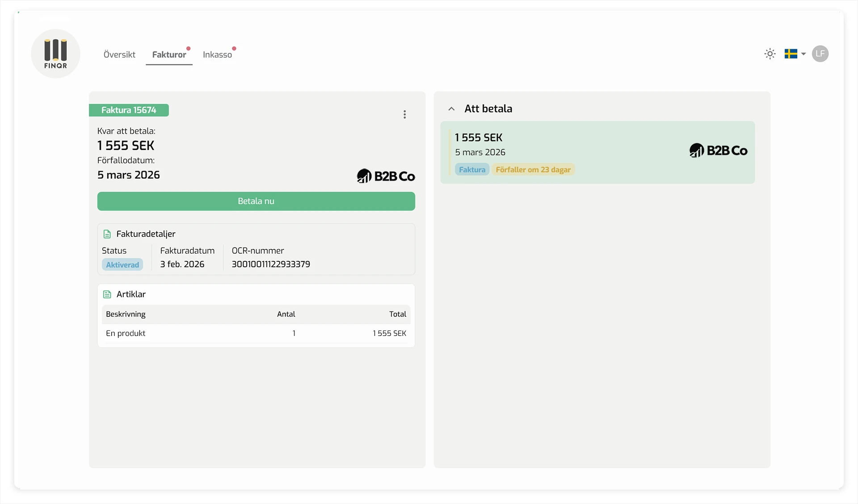
Task: Toggle the light/dark theme sun icon
Action: [770, 54]
